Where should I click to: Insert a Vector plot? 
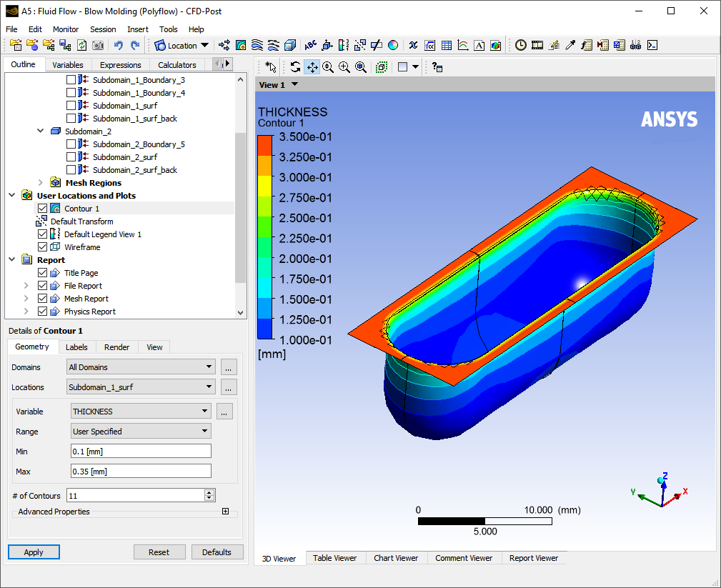click(x=224, y=45)
